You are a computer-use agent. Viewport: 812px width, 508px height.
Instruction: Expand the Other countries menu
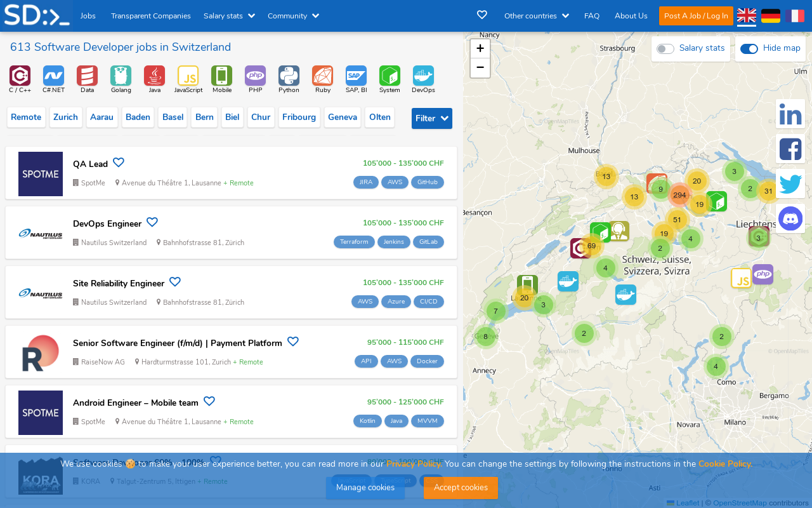coord(537,16)
